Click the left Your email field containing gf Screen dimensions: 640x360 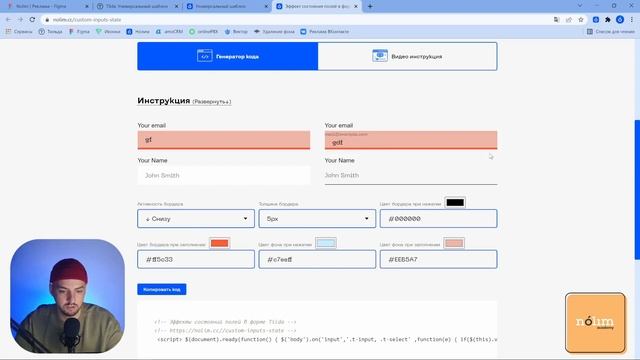[224, 140]
